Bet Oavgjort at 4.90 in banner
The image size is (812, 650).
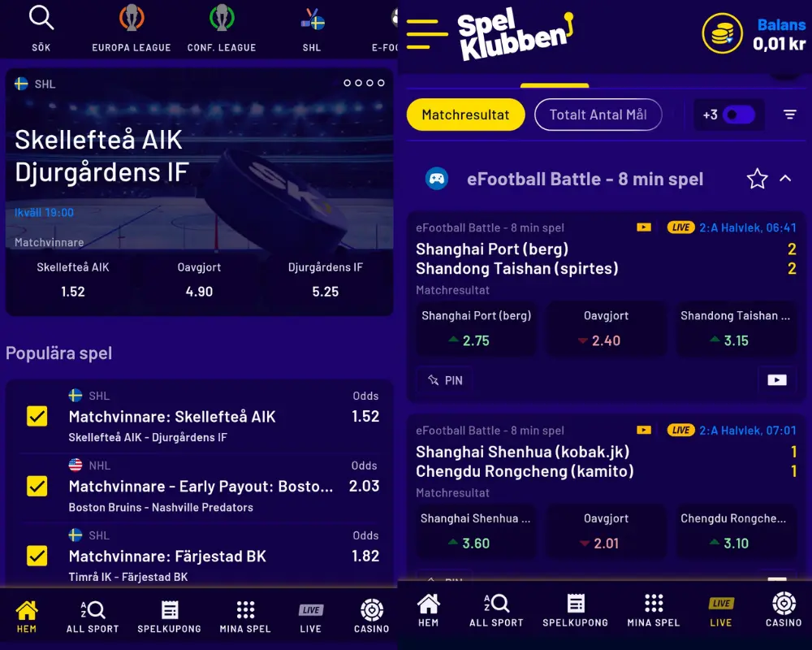200,279
